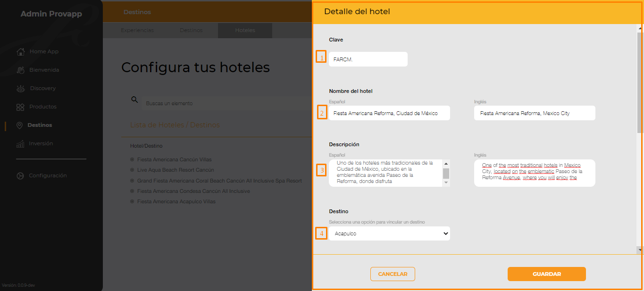Click the Destinos location pin icon
Viewport: 644px width, 291px height.
(x=19, y=125)
